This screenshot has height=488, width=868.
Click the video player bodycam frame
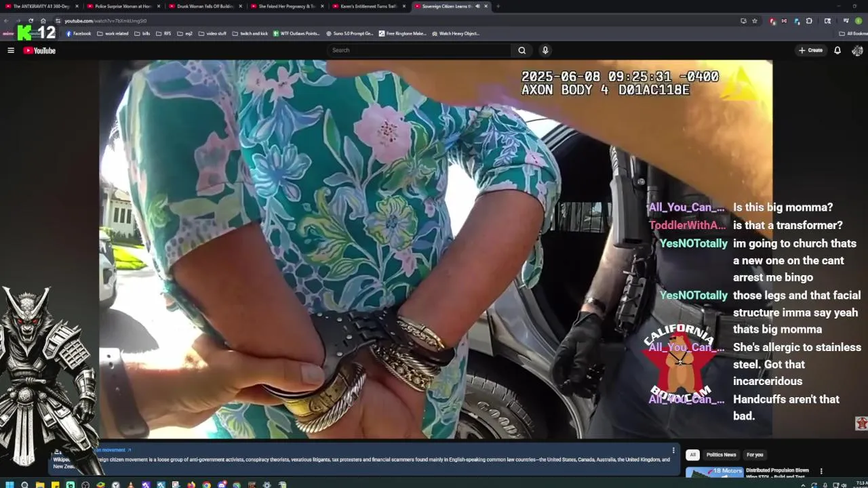(x=435, y=249)
